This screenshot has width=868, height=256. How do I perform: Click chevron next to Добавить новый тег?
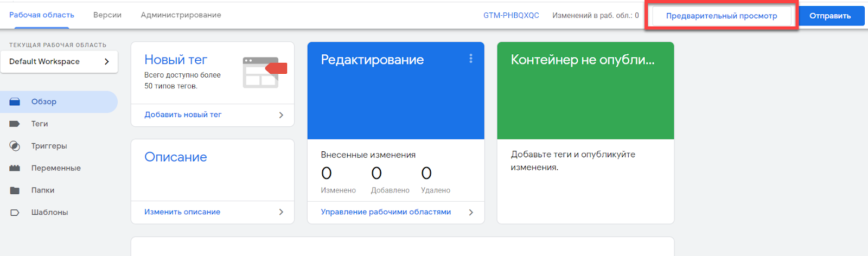281,115
